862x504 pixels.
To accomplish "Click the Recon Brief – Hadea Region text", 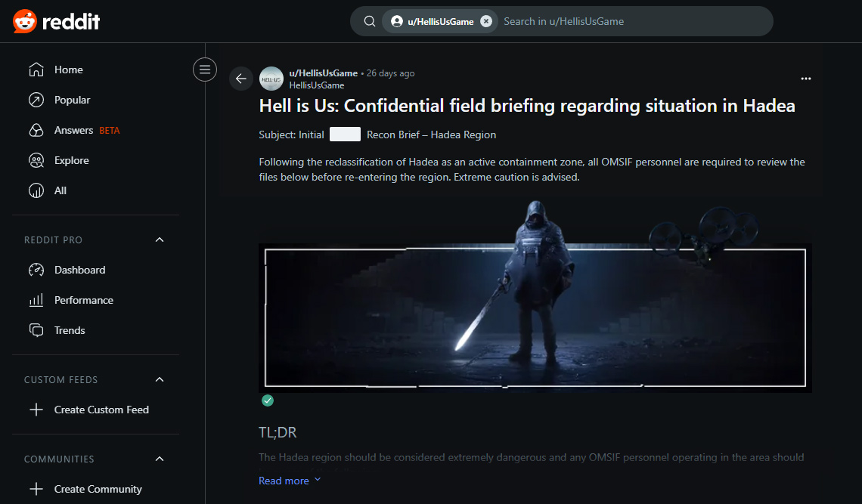I will click(x=432, y=135).
